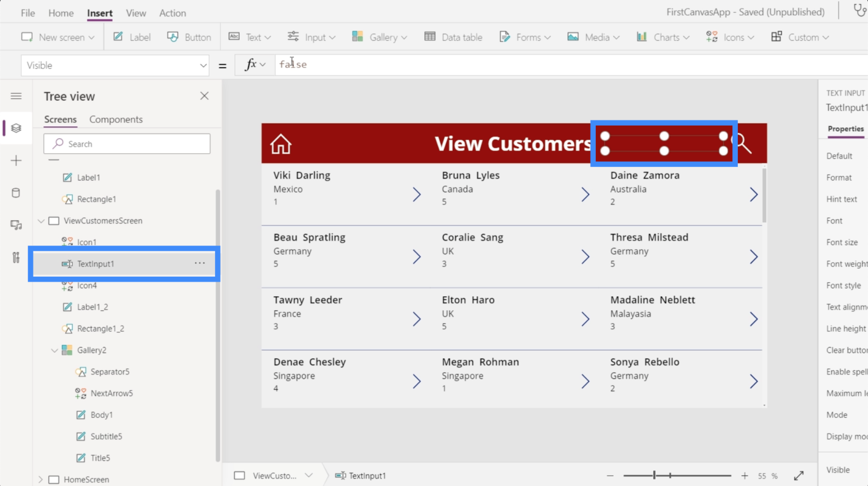
Task: Expand the fx formula options
Action: 255,65
